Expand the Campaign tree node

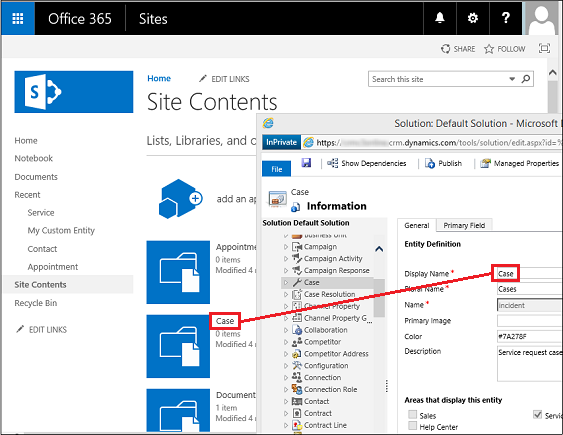[x=286, y=247]
